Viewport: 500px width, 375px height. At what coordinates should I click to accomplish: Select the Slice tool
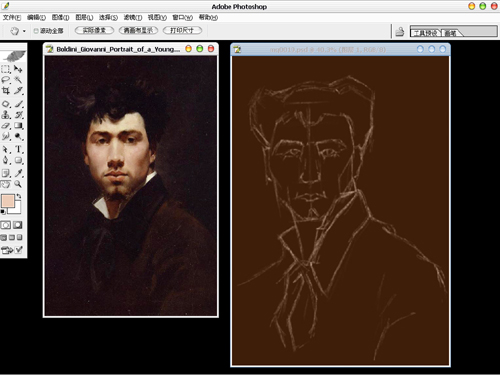(x=18, y=90)
